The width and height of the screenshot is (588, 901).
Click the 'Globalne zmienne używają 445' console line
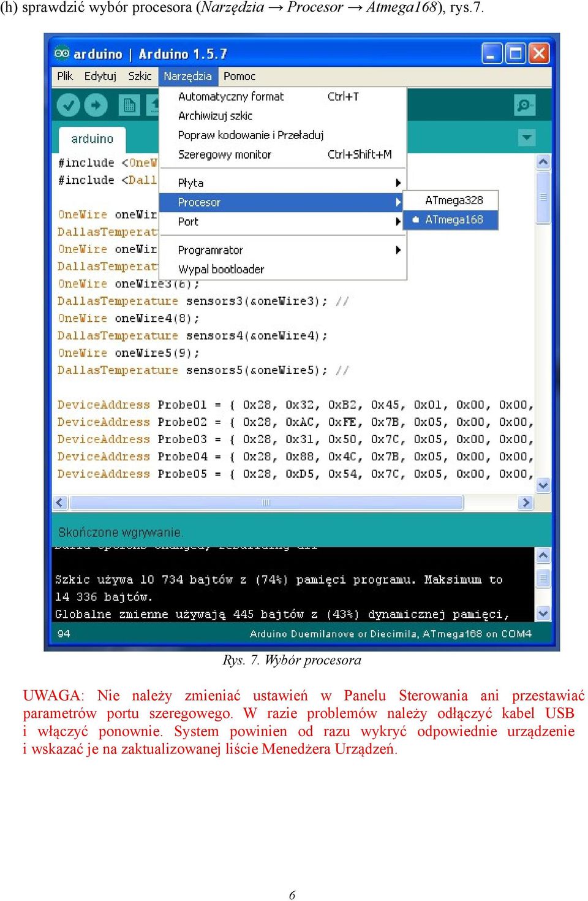[x=282, y=614]
